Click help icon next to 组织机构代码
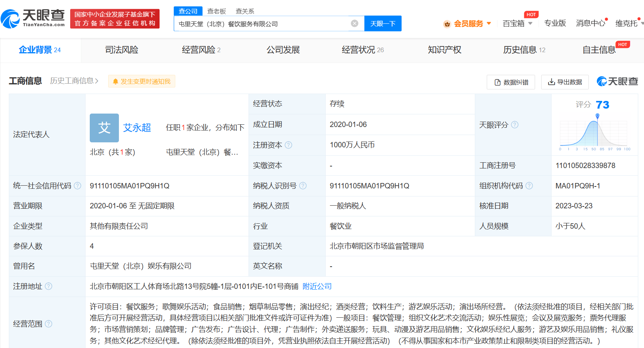Viewport: 644px width, 348px height. click(529, 186)
